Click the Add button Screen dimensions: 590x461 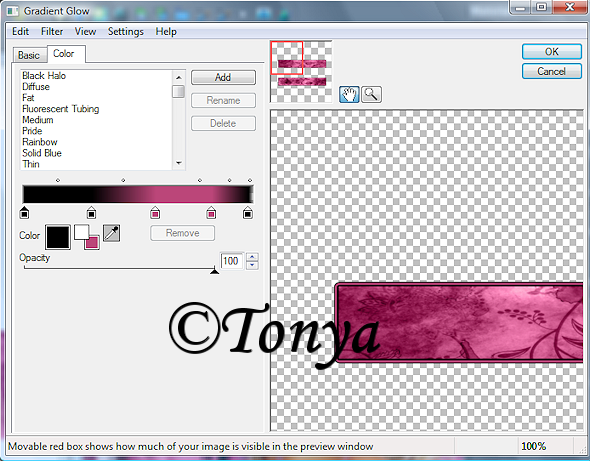pos(223,78)
